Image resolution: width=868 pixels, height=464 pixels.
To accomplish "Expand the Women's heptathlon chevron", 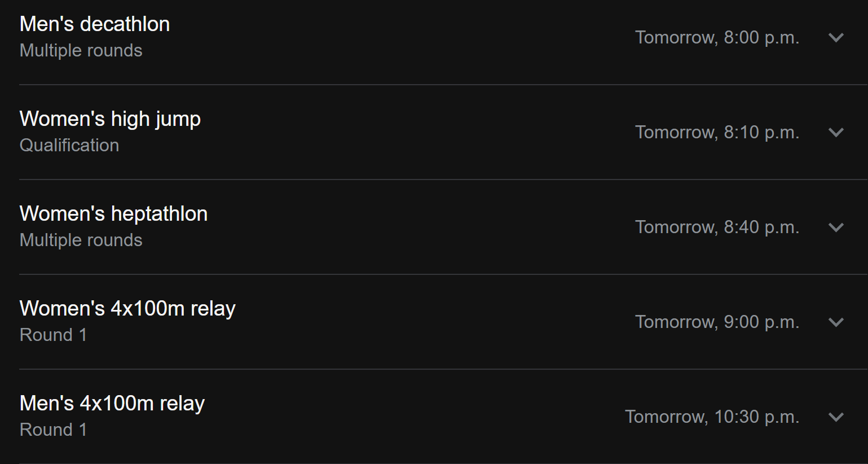I will click(x=836, y=227).
